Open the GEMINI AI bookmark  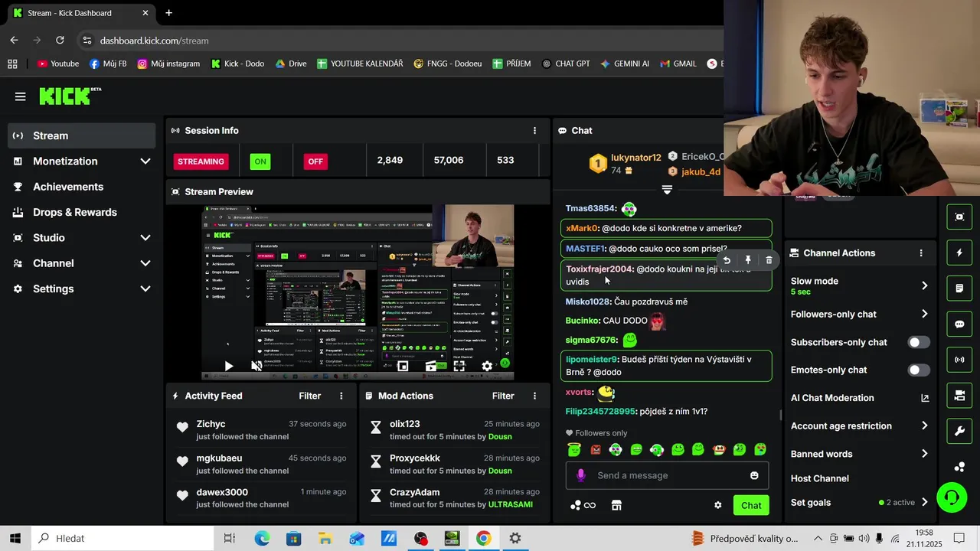(625, 64)
